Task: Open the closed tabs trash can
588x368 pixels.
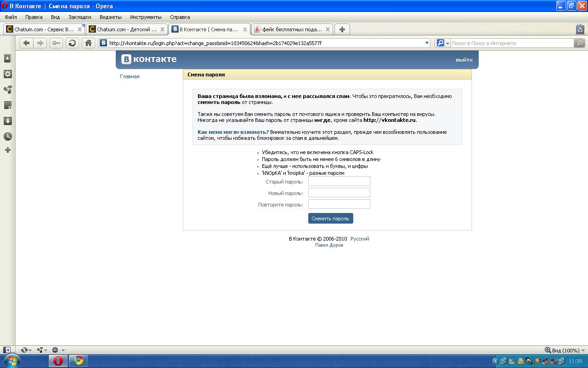Action: click(580, 29)
